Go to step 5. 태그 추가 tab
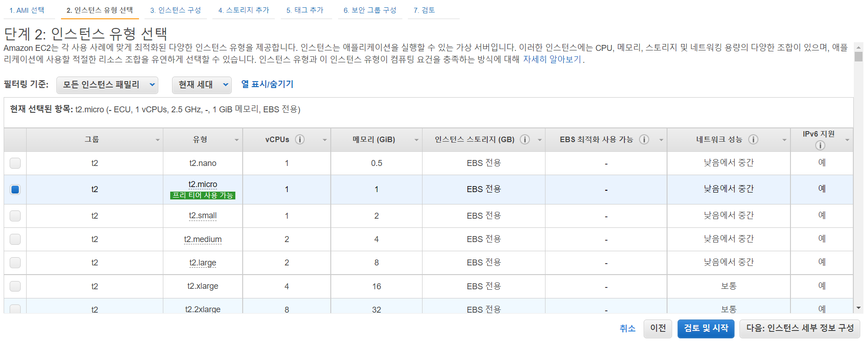 tap(305, 10)
